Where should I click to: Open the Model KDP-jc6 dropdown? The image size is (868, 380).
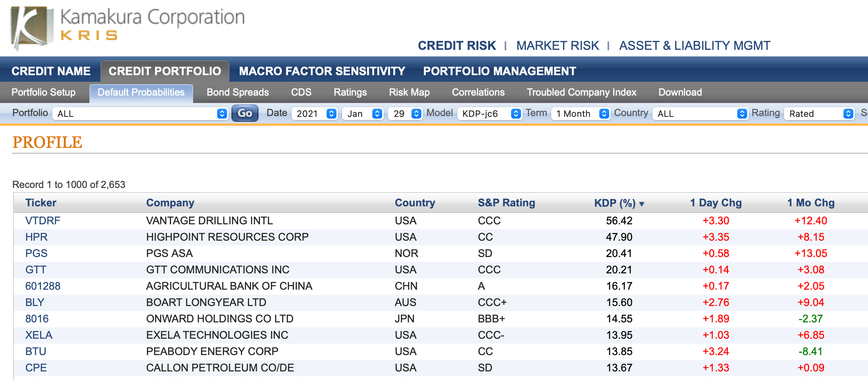tap(490, 114)
